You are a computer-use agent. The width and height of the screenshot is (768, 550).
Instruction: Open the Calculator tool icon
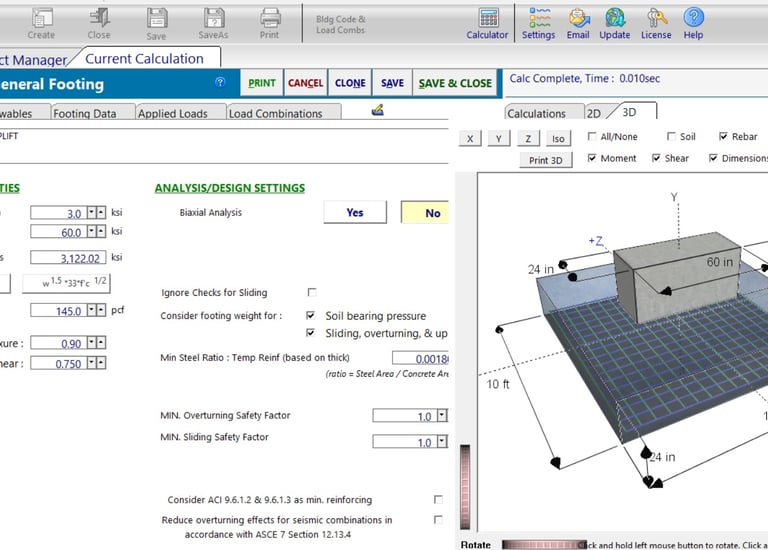488,18
